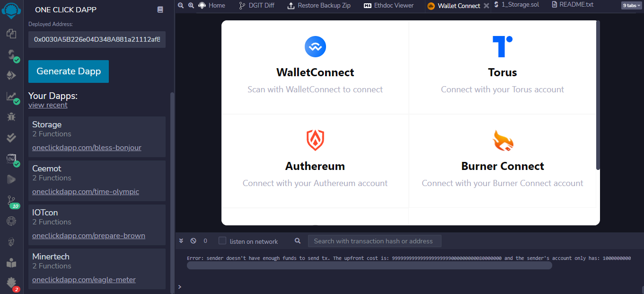Zoom out the editor with magnifier minus
The width and height of the screenshot is (644, 294).
(180, 5)
